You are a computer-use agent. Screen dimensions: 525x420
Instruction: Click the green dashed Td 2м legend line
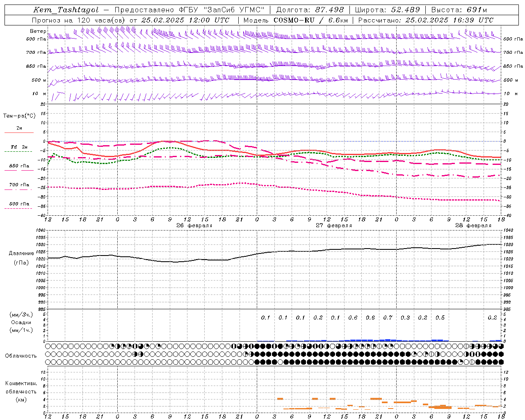point(18,151)
